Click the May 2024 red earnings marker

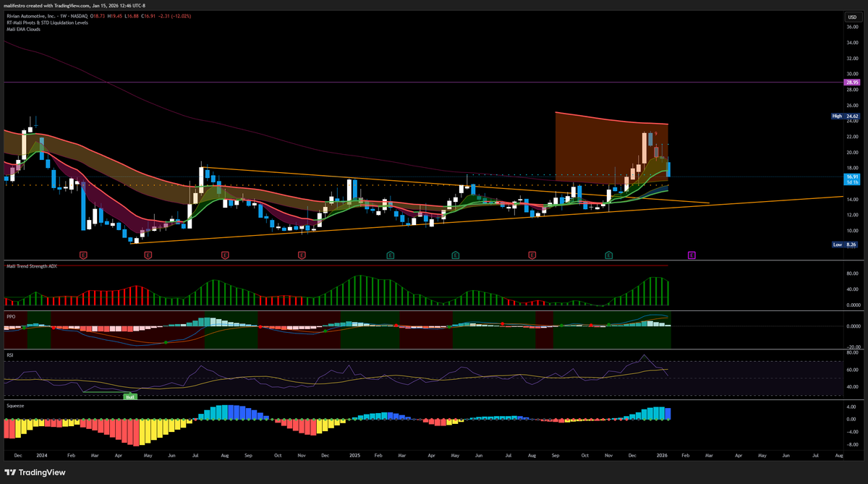[x=148, y=255]
